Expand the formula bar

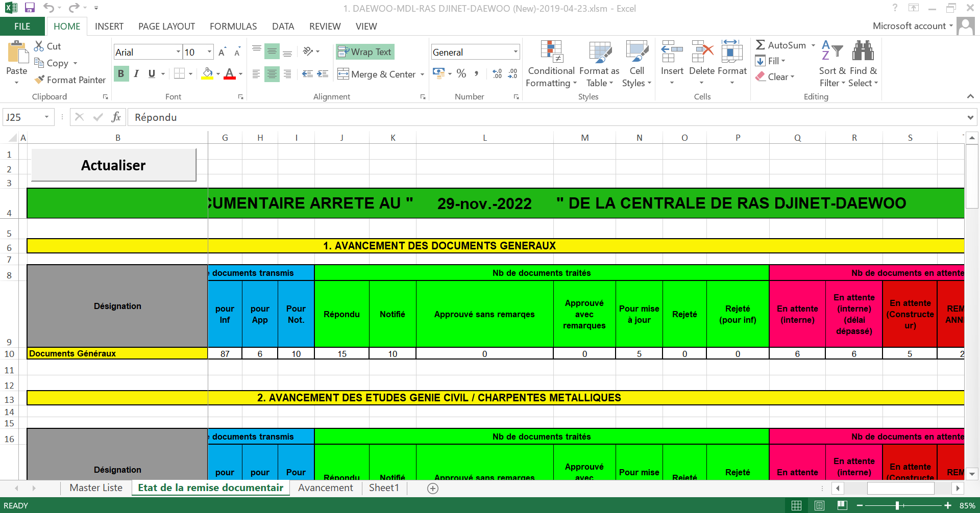[x=970, y=117]
